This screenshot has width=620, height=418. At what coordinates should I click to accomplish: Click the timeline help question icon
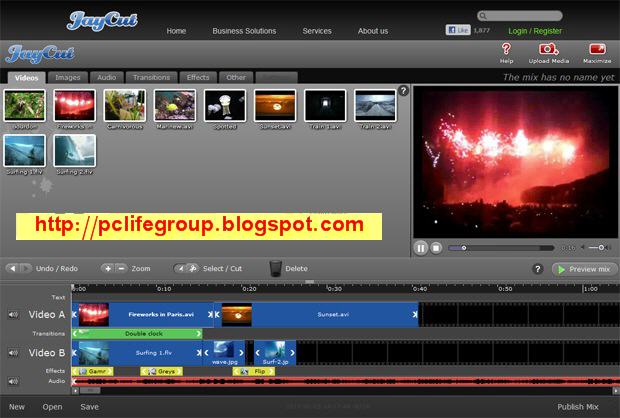tap(537, 269)
